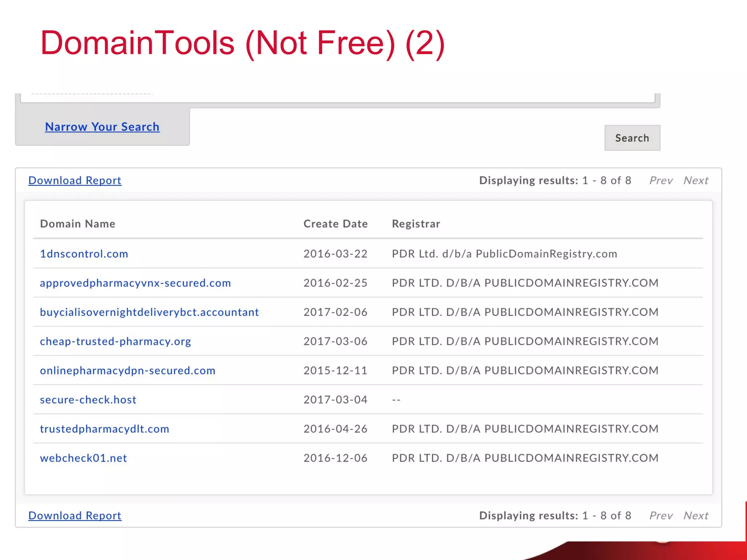Select the create date 2017-03-04

click(336, 400)
